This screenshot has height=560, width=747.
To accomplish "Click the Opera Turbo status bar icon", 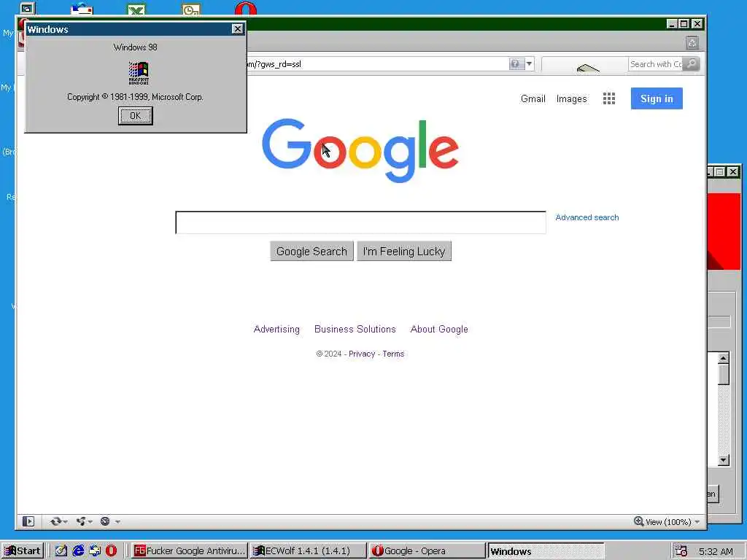I will point(105,521).
